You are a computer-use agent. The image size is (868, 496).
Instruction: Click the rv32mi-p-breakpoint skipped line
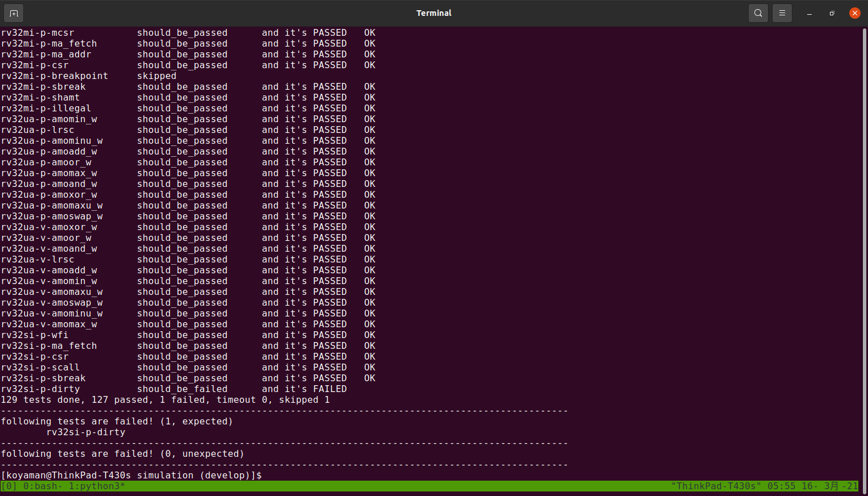click(88, 76)
